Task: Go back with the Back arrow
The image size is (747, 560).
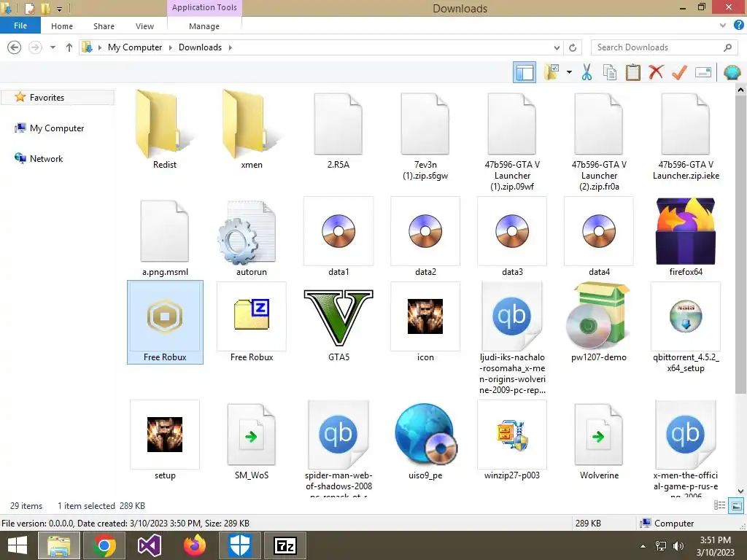Action: click(15, 47)
